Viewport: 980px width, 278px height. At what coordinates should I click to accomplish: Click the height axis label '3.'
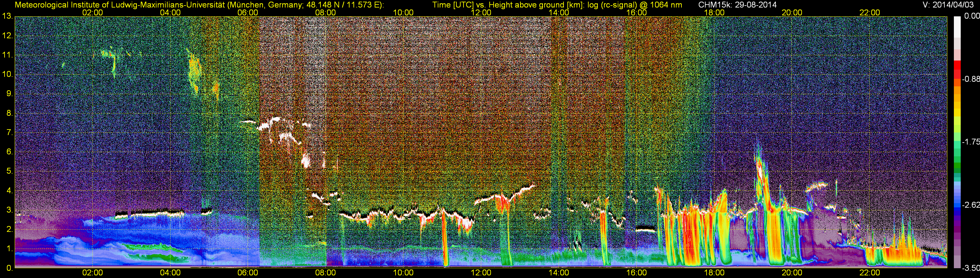click(9, 210)
